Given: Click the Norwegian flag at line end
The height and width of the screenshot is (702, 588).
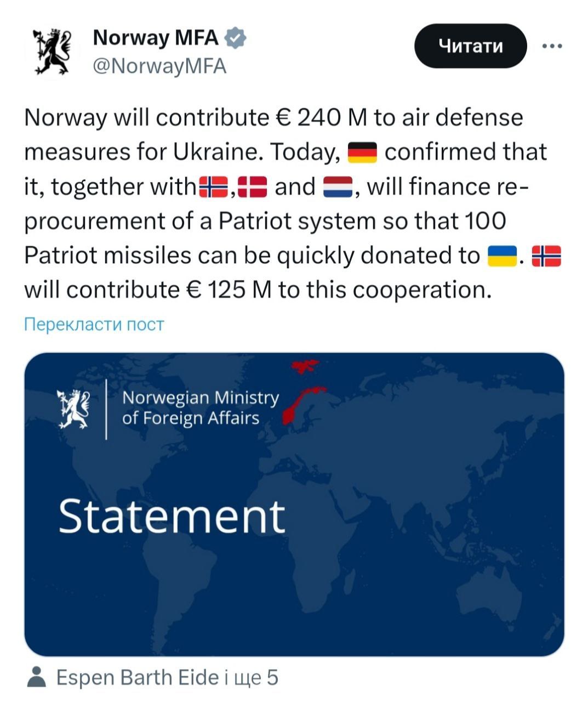Looking at the screenshot, I should coord(546,255).
